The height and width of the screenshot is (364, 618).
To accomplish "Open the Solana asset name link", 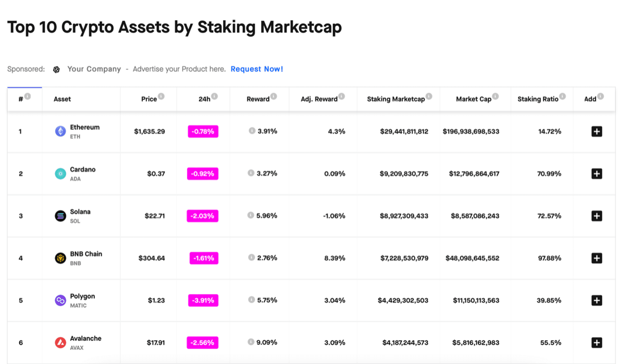I will coord(80,212).
